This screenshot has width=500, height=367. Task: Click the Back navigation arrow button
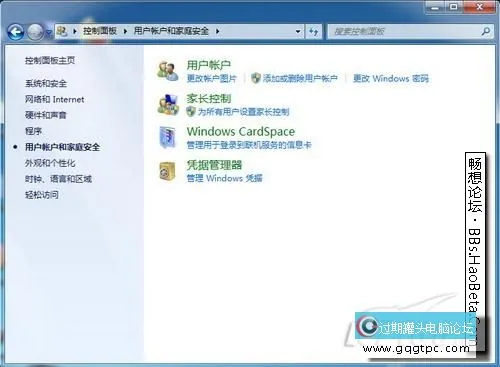coord(16,32)
